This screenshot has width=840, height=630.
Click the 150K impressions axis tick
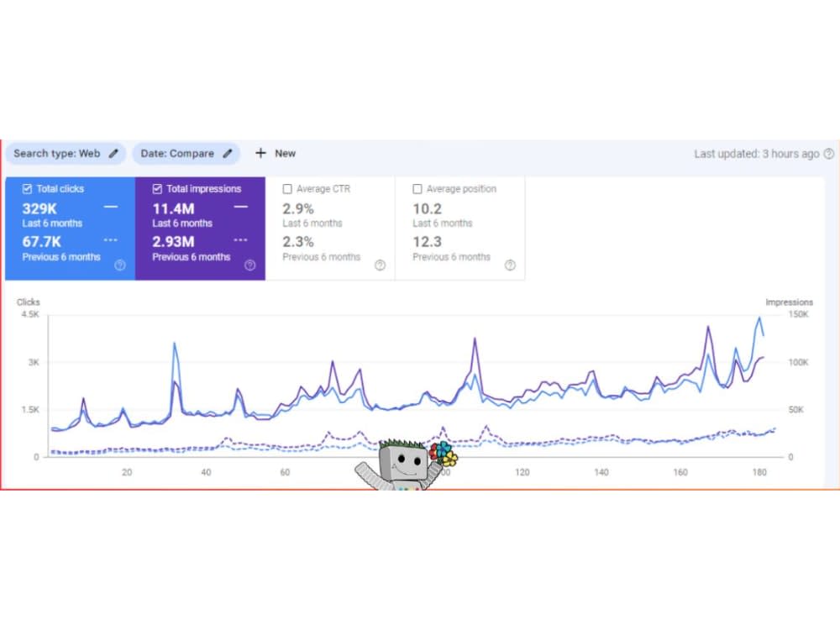(x=798, y=314)
